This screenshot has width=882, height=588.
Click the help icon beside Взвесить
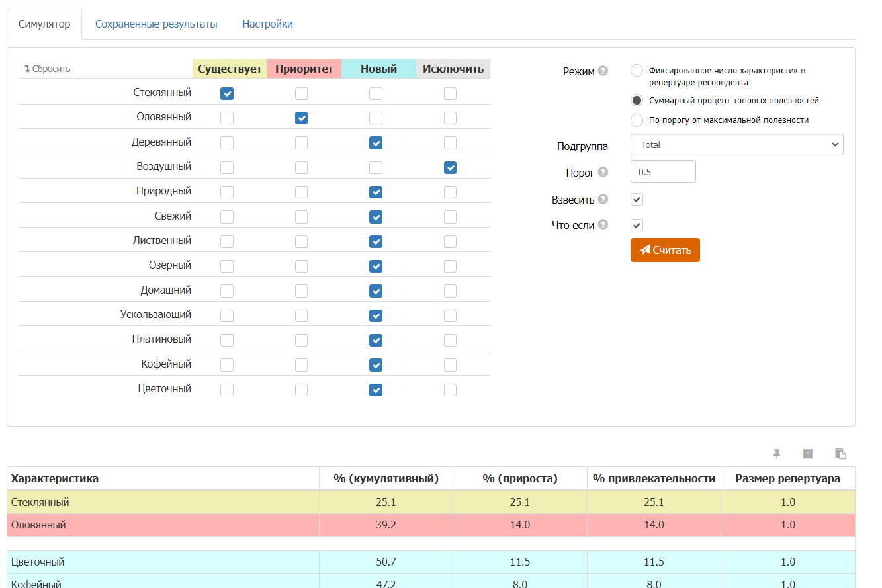[603, 199]
